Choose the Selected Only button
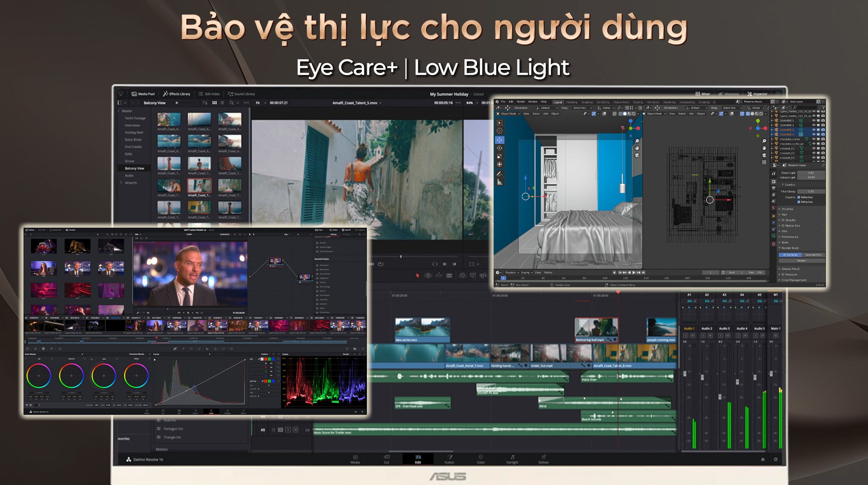The height and width of the screenshot is (485, 868). click(x=813, y=255)
